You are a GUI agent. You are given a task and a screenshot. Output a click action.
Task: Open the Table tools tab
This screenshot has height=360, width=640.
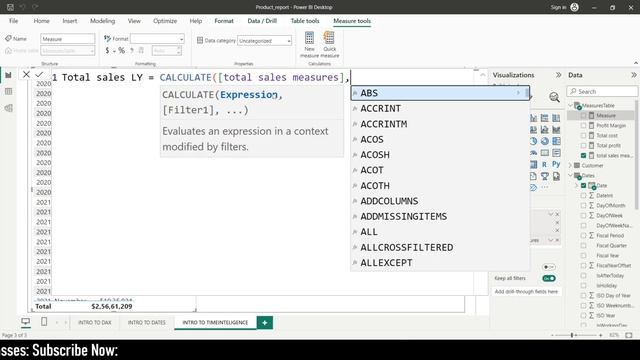[305, 21]
